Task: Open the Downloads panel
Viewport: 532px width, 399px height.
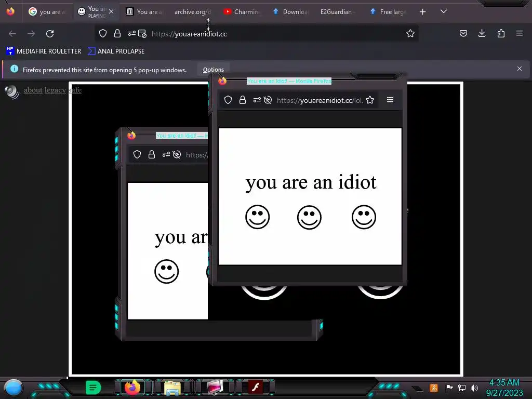Action: [x=482, y=33]
